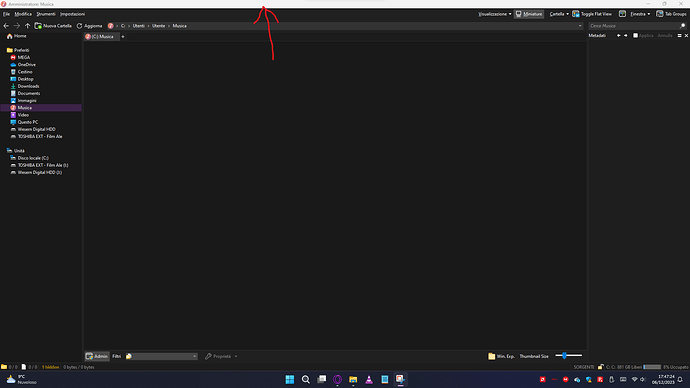The height and width of the screenshot is (388, 690).
Task: Switch to the (C:) Musica tab
Action: point(102,37)
